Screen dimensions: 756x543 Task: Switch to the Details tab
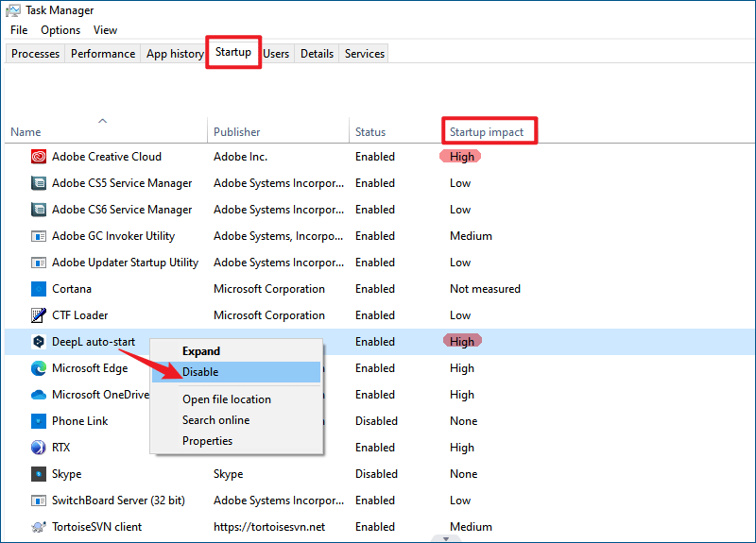pos(317,54)
